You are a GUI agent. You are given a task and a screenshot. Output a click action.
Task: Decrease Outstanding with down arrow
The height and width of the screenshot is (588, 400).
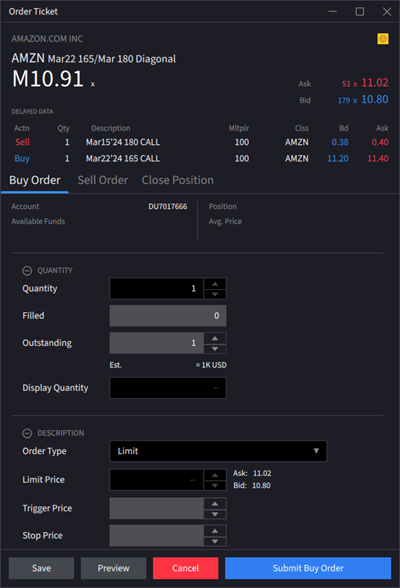click(215, 348)
